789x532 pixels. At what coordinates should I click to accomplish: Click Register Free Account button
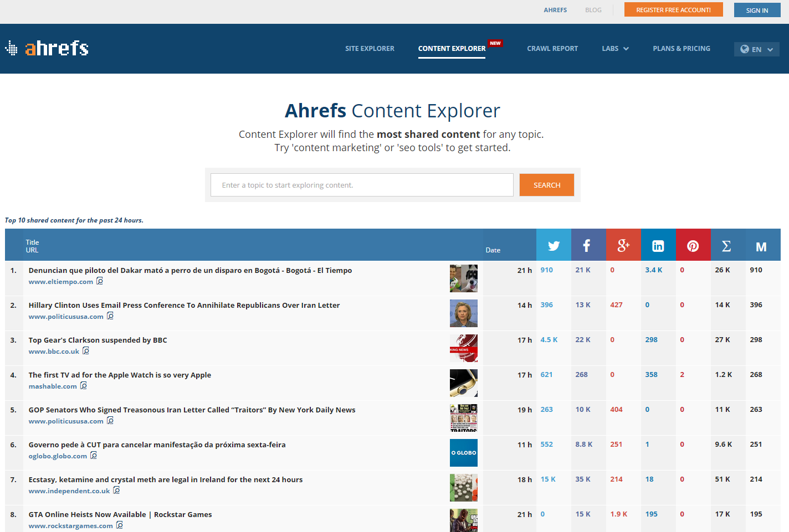coord(674,10)
